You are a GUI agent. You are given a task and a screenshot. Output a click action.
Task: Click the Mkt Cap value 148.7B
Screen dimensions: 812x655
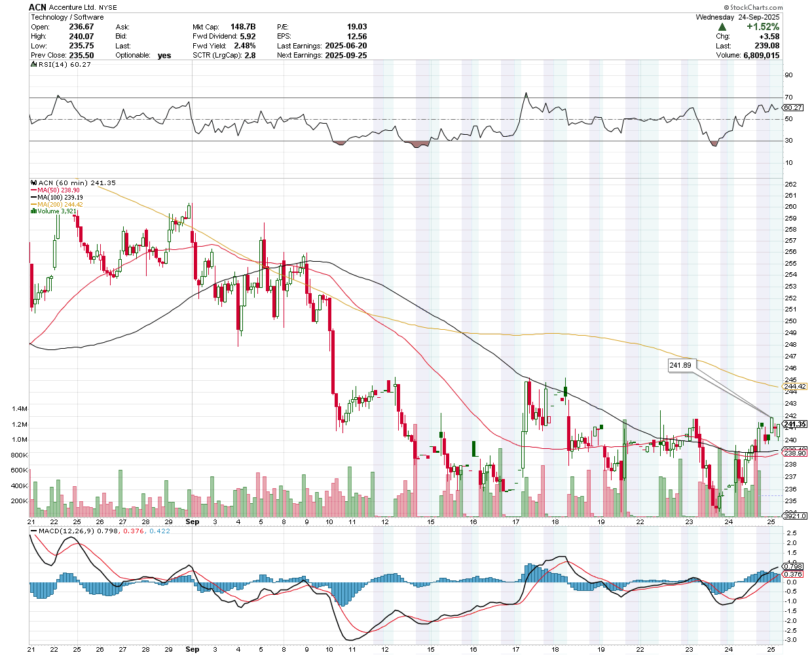pos(243,27)
